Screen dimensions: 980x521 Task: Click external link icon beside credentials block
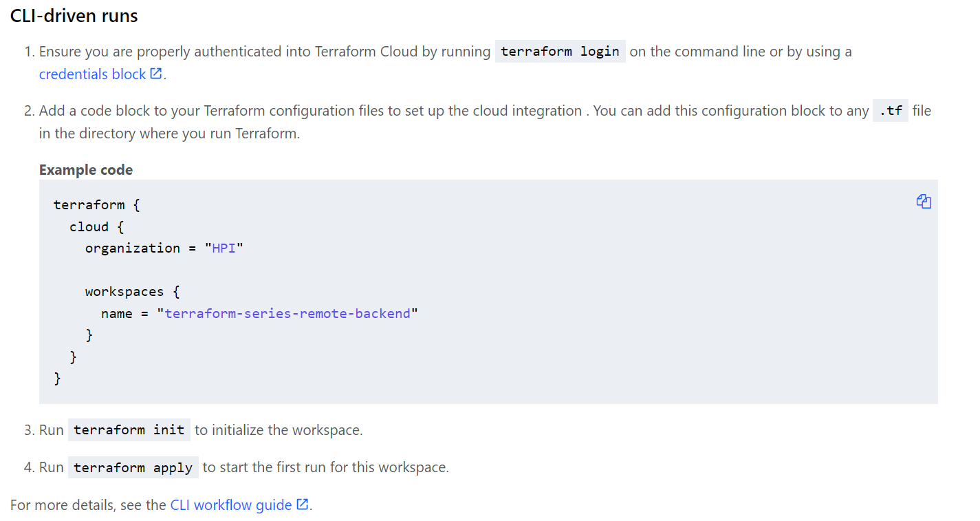point(156,74)
